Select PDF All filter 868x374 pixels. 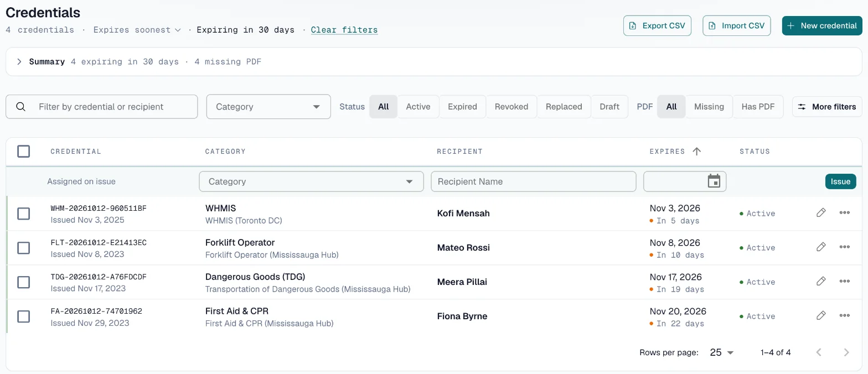tap(671, 107)
